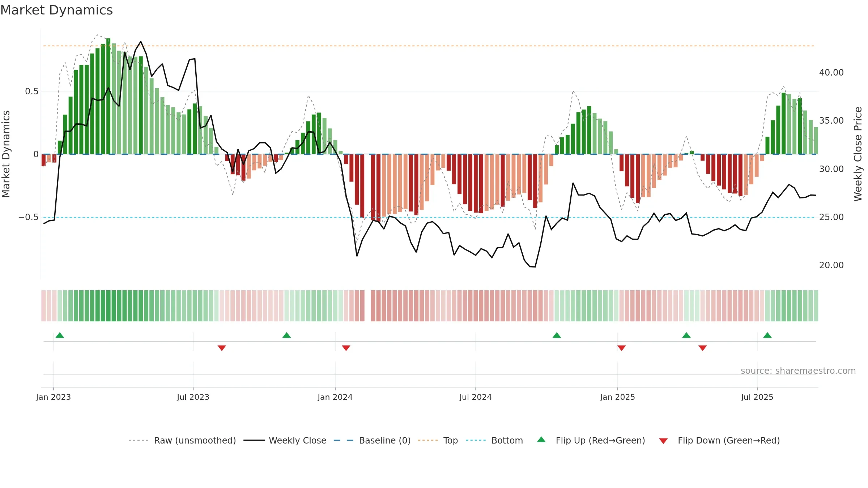Screen dimensions: 868x488
Task: Click the 35.00 price axis label
Action: (x=831, y=120)
